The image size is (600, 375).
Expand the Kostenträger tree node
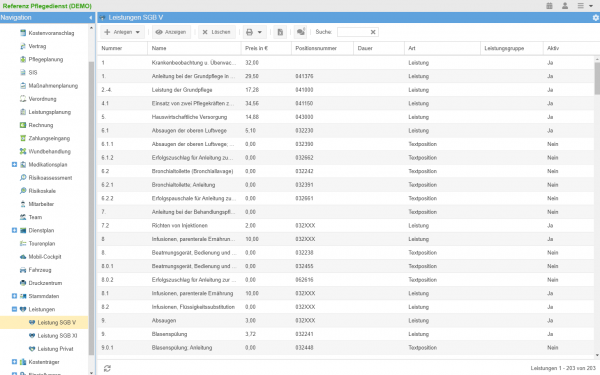[x=14, y=362]
